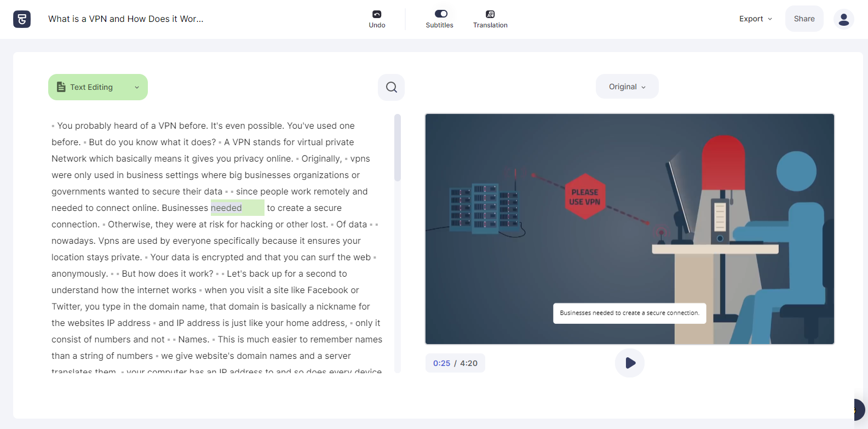
Task: Open the Export dropdown menu
Action: tap(756, 19)
